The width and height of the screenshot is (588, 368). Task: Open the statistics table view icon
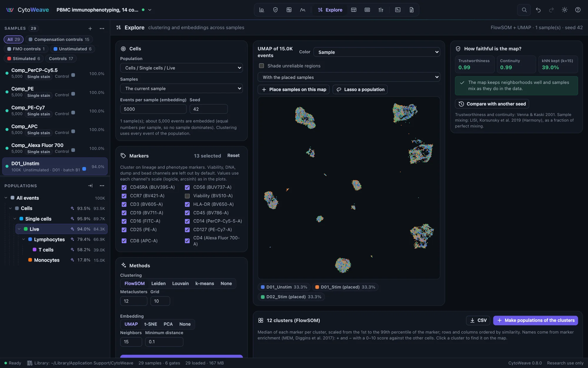pos(354,10)
